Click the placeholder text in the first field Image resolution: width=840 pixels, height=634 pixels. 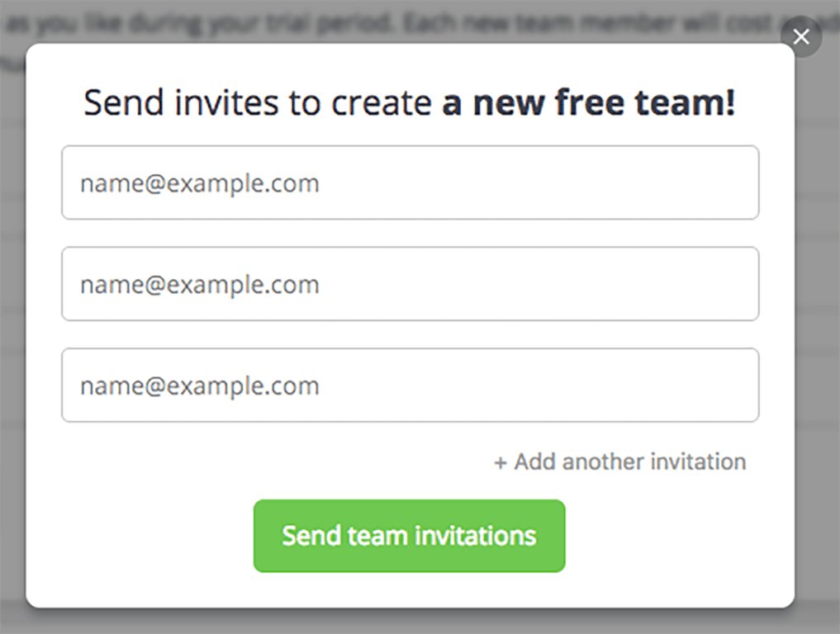tap(199, 182)
